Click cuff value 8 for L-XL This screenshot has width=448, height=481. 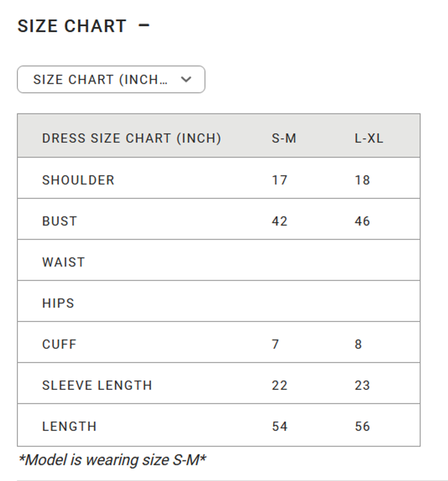click(x=358, y=344)
